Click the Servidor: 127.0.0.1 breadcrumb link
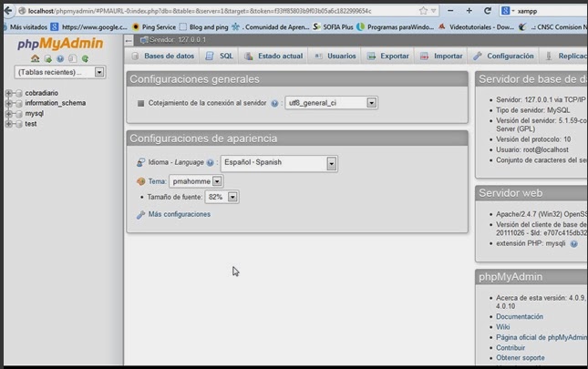Screen dimensions: 588x369 (x=178, y=40)
